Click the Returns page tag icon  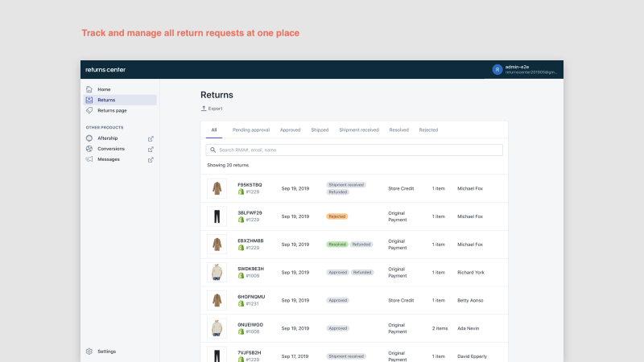(89, 110)
